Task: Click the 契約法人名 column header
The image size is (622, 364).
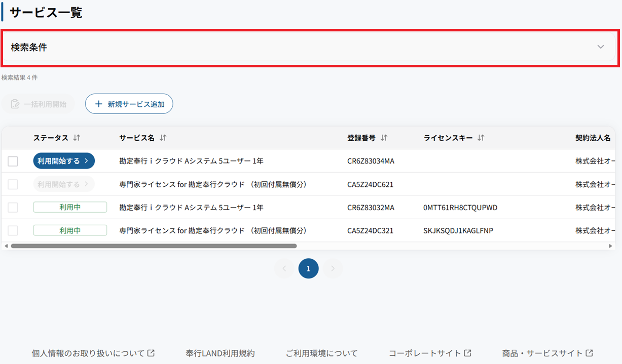Action: click(593, 138)
